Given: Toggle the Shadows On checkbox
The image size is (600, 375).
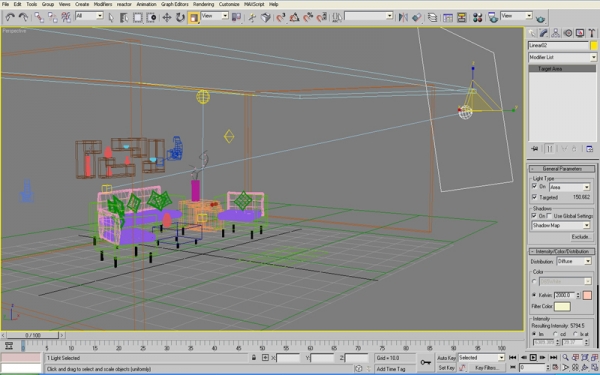Looking at the screenshot, I should (535, 216).
